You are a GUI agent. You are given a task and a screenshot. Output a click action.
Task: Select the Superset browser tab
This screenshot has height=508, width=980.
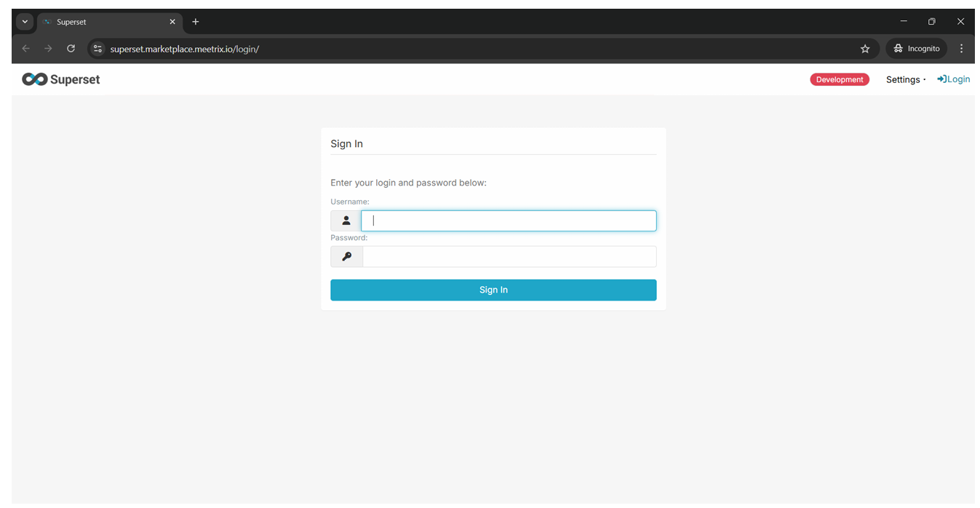click(102, 22)
